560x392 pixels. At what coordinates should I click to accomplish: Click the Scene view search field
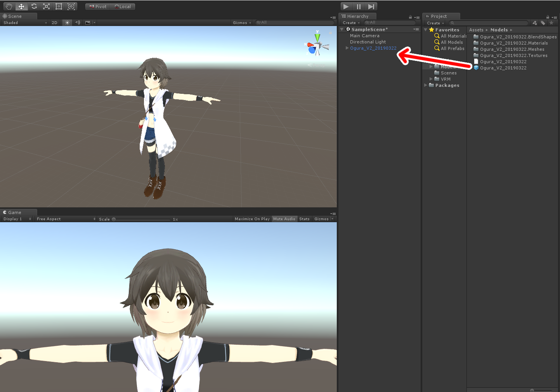point(294,22)
